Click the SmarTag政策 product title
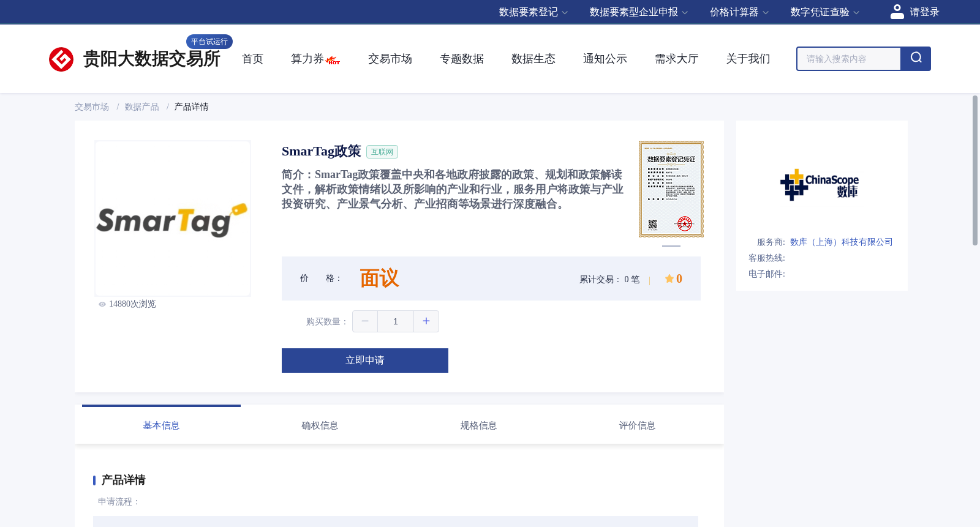 [322, 151]
